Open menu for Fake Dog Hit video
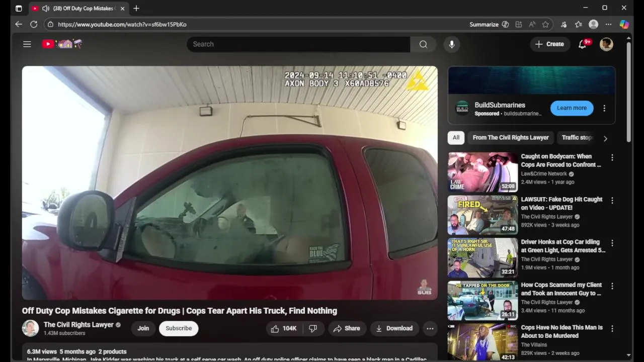 click(x=612, y=200)
